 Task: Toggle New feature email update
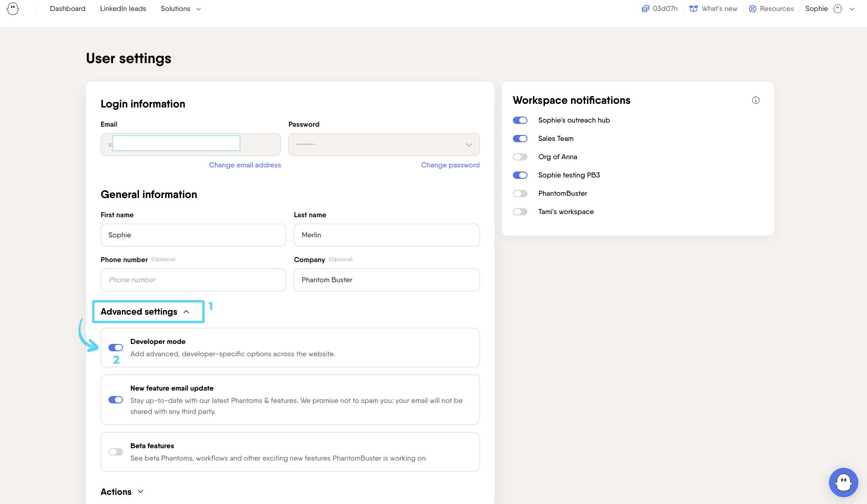point(116,400)
